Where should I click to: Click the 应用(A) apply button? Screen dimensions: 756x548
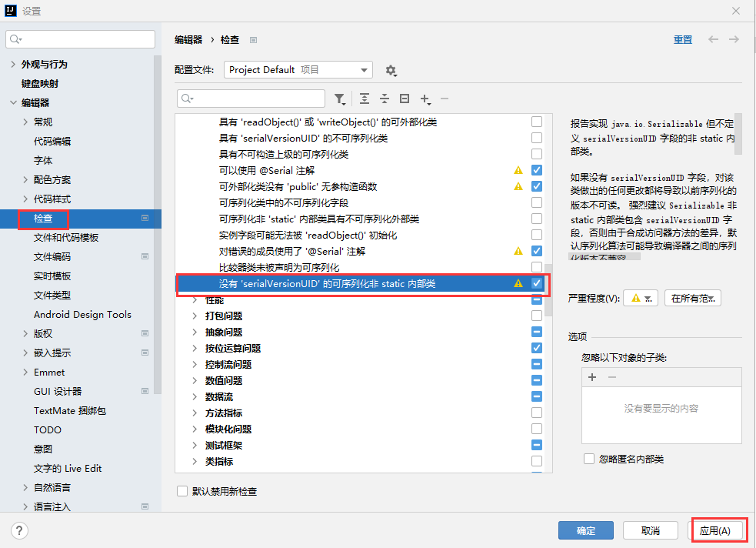point(720,531)
